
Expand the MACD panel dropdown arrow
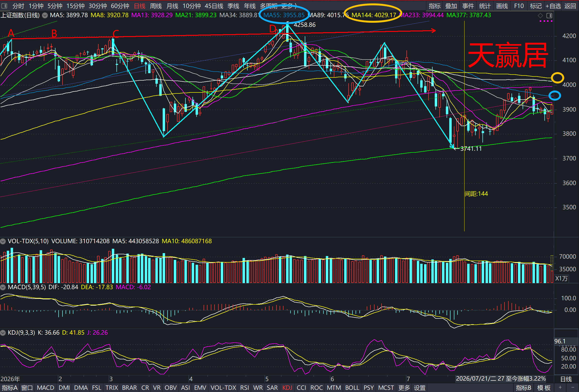(x=3, y=287)
